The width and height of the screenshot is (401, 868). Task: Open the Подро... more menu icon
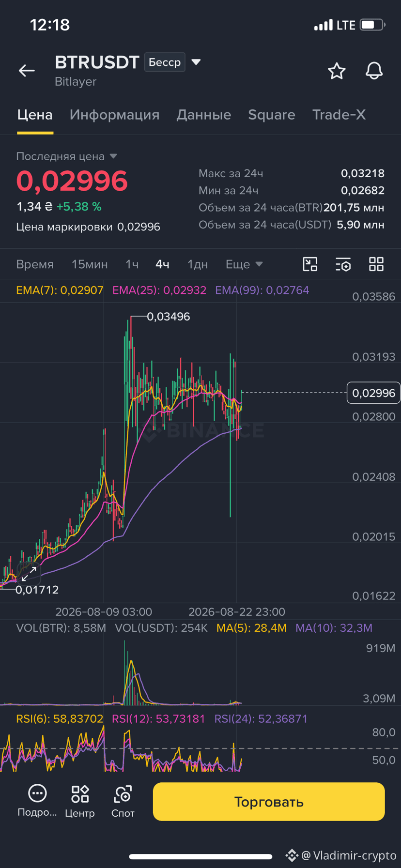pyautogui.click(x=37, y=794)
